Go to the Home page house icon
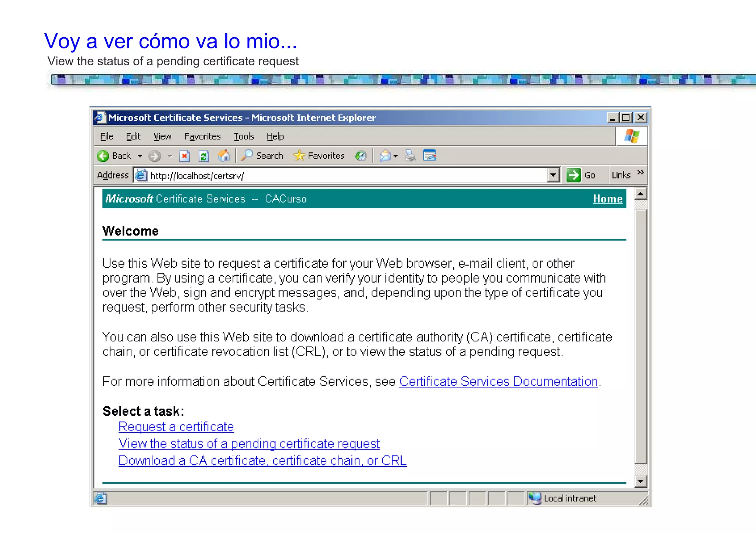756x534 pixels. pos(224,156)
